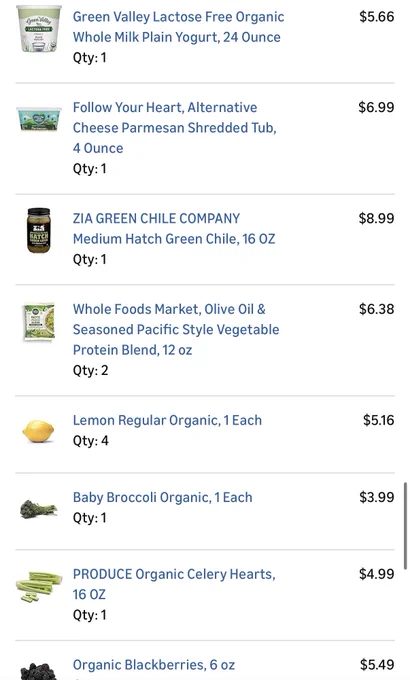Go to Lemon Regular Organic product page

[167, 420]
